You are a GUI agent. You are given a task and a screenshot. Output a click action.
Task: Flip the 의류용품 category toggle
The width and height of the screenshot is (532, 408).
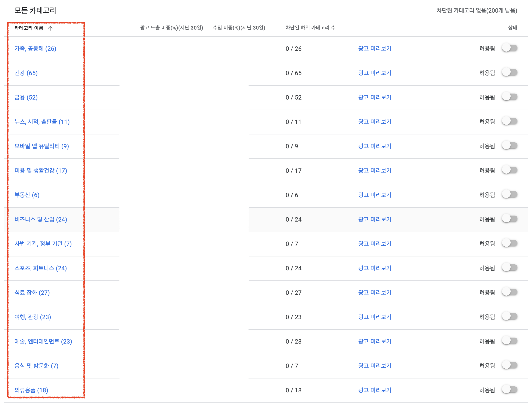pyautogui.click(x=510, y=390)
